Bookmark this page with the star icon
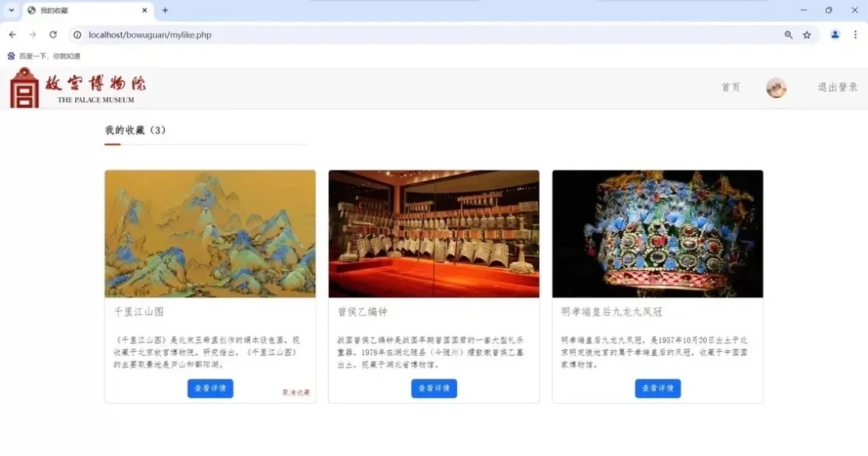Image resolution: width=868 pixels, height=456 pixels. pos(807,35)
